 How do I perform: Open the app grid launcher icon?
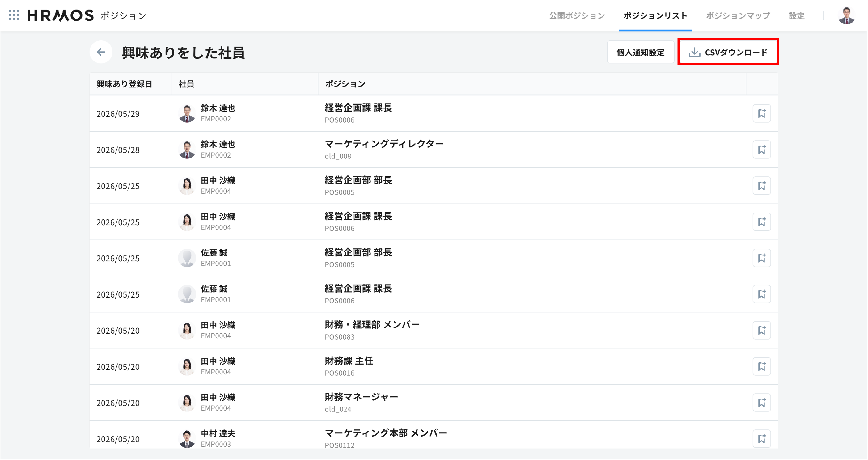coord(14,15)
